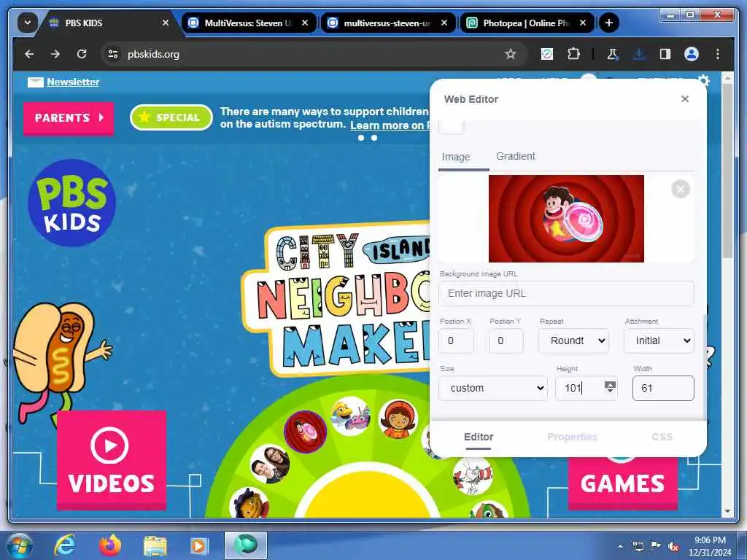Remove the background image with X icon
This screenshot has width=747, height=560.
tap(681, 189)
